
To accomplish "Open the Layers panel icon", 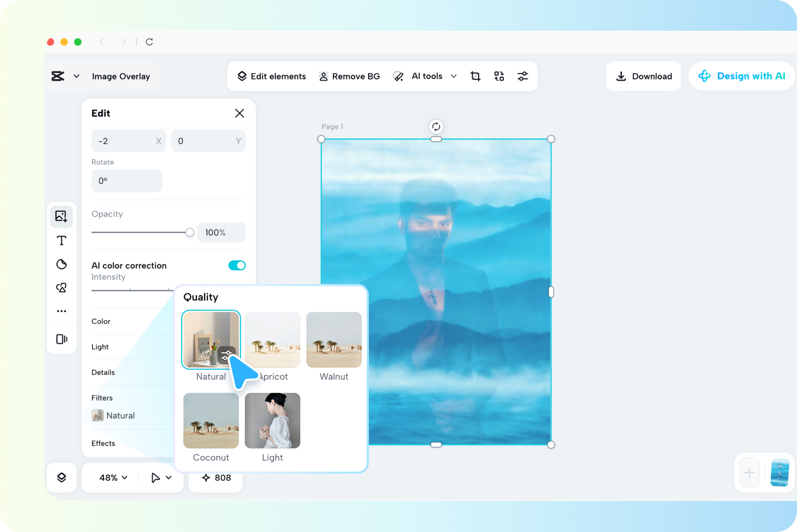I will coord(61,477).
